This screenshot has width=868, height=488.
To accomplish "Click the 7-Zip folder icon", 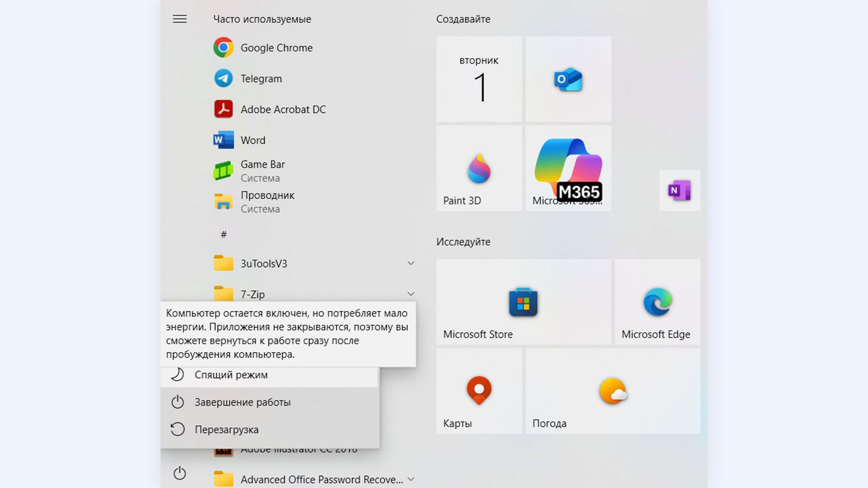I will pos(223,293).
